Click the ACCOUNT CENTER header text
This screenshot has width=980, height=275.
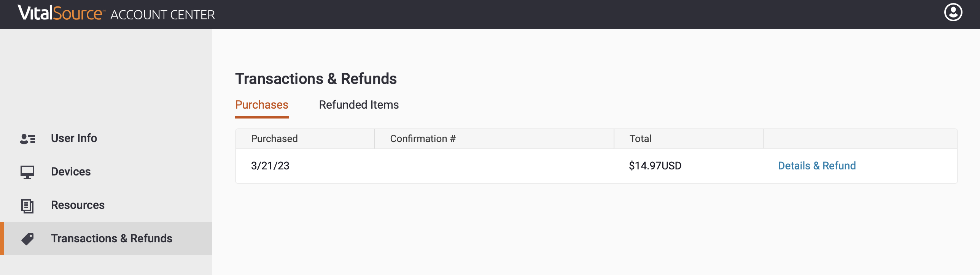coord(162,15)
